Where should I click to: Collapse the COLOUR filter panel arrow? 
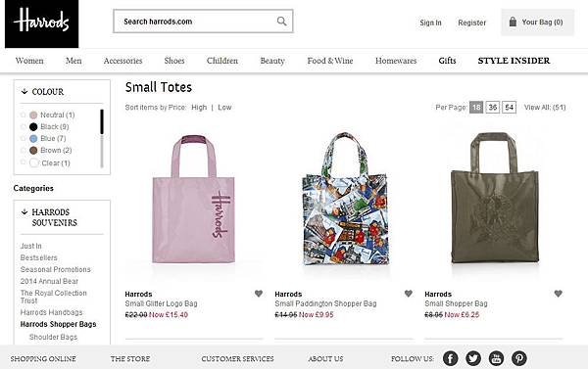click(24, 91)
